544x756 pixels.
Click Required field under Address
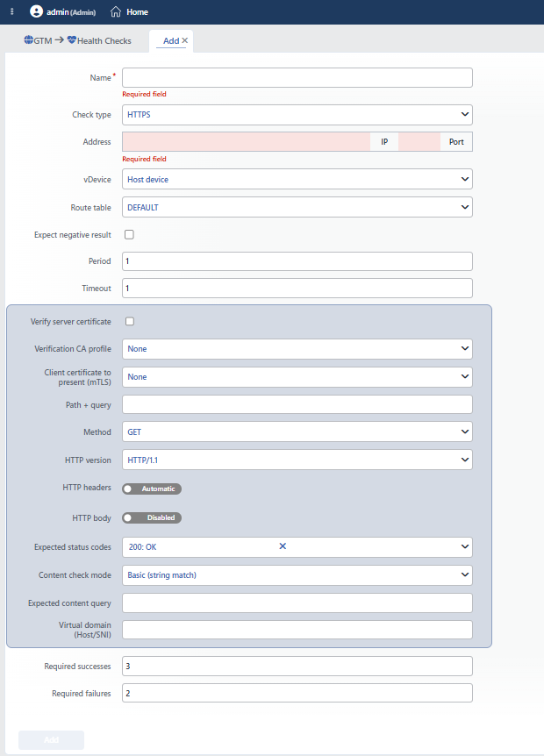[144, 159]
